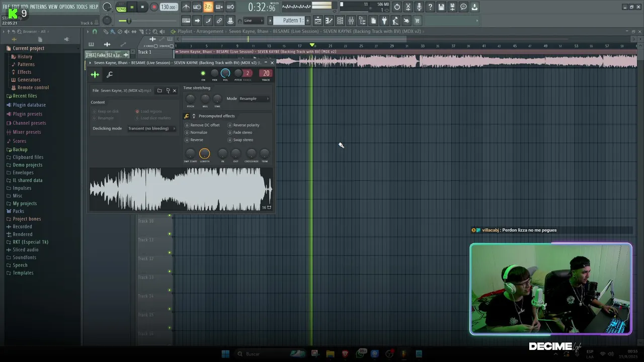Select the Keep on disk option
This screenshot has height=362, width=644.
(x=106, y=111)
